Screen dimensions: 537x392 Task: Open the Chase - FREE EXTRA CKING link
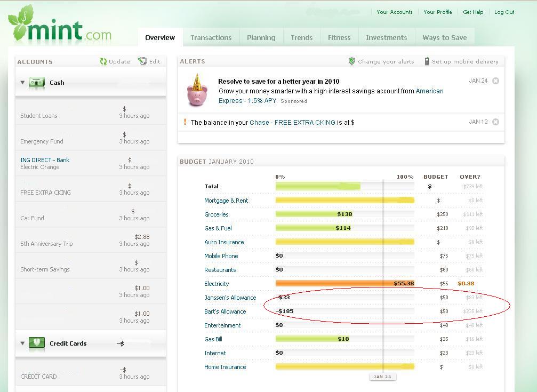(x=292, y=122)
